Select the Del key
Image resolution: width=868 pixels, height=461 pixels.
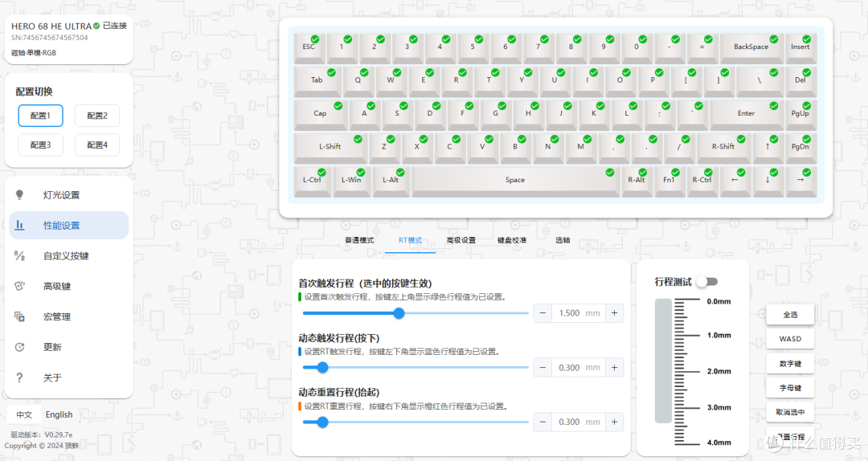pos(800,82)
